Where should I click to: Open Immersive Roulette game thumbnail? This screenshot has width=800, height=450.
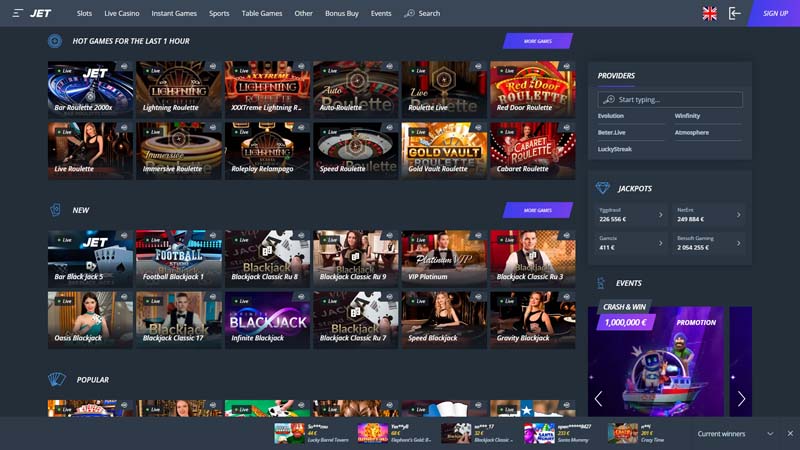[x=179, y=151]
